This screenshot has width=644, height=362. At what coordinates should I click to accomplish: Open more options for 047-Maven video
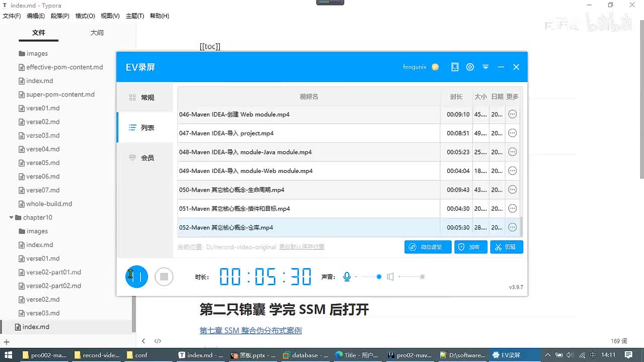click(512, 133)
